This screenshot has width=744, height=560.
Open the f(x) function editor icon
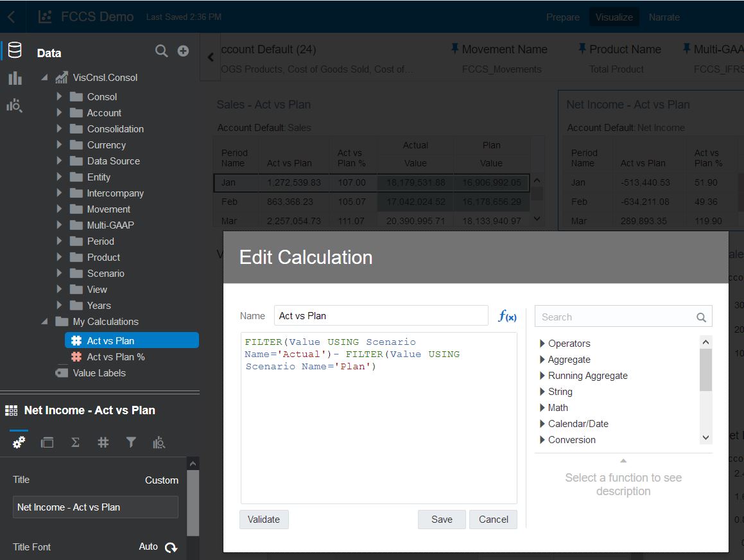508,316
